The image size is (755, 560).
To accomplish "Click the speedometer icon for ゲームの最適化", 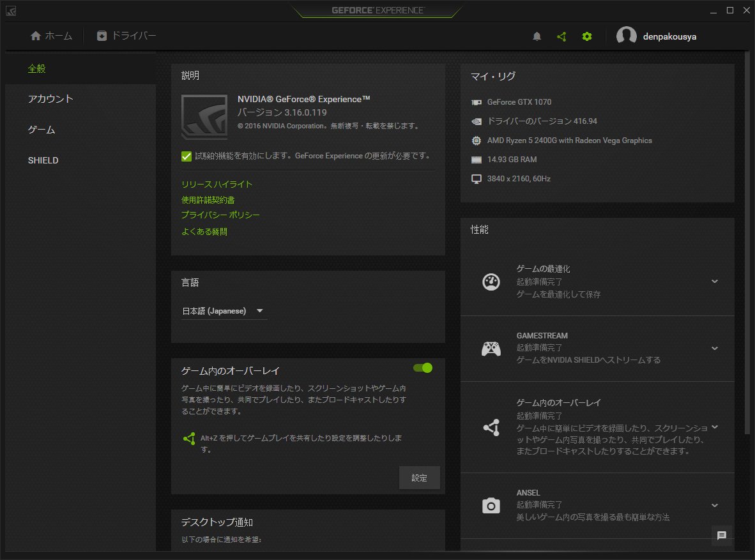I will (491, 282).
